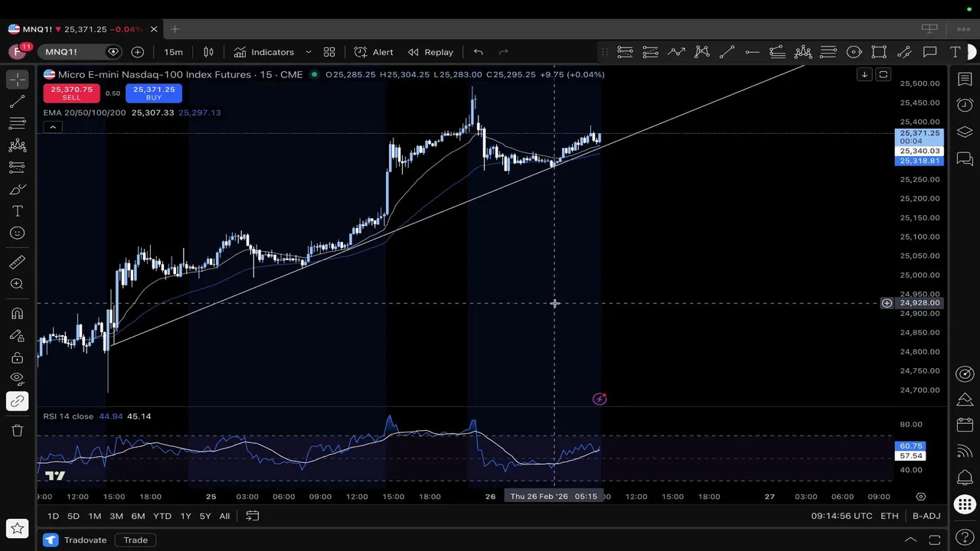Image resolution: width=980 pixels, height=551 pixels.
Task: Select the text tool in left sidebar
Action: 17,210
